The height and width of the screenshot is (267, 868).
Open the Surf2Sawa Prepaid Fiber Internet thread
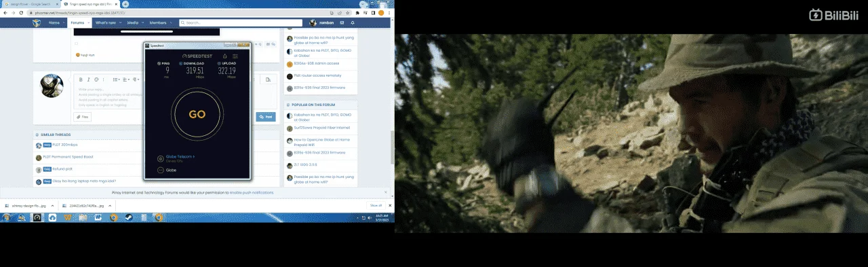pyautogui.click(x=322, y=128)
